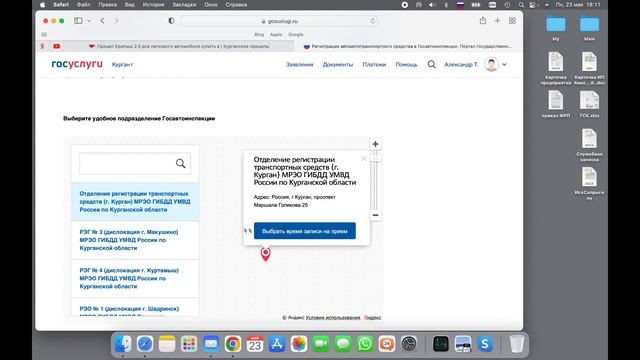Image resolution: width=640 pixels, height=360 pixels.
Task: Show the tab overview grid icon
Action: pyautogui.click(x=512, y=21)
